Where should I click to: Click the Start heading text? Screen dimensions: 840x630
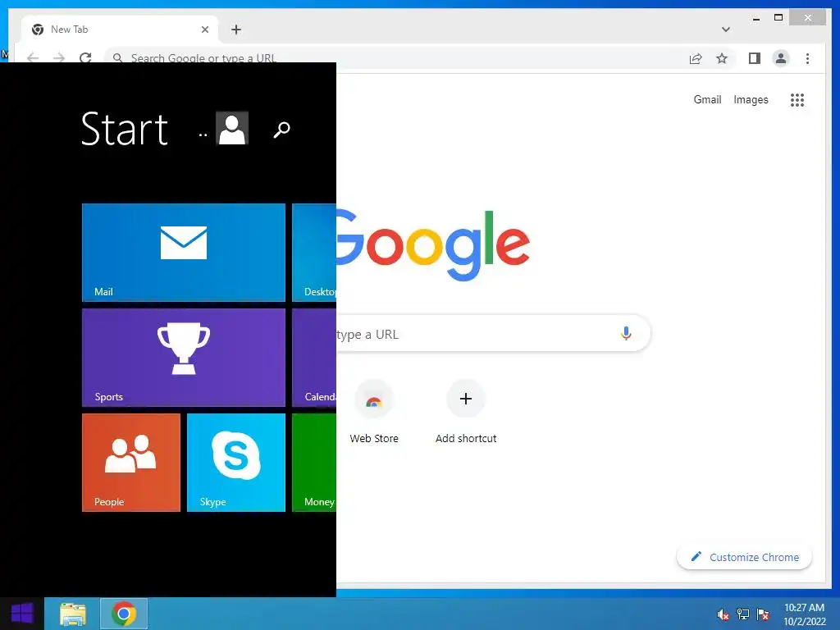click(x=125, y=129)
